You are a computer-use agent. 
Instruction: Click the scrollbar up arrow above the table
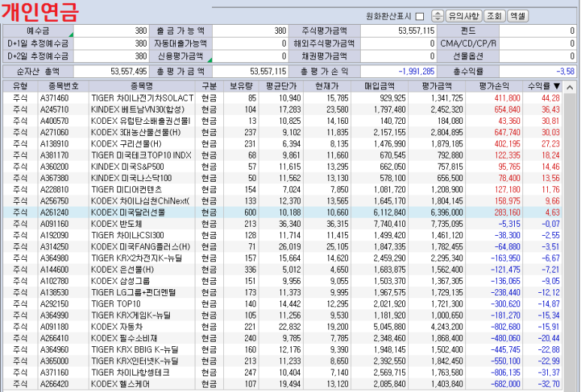tap(570, 87)
